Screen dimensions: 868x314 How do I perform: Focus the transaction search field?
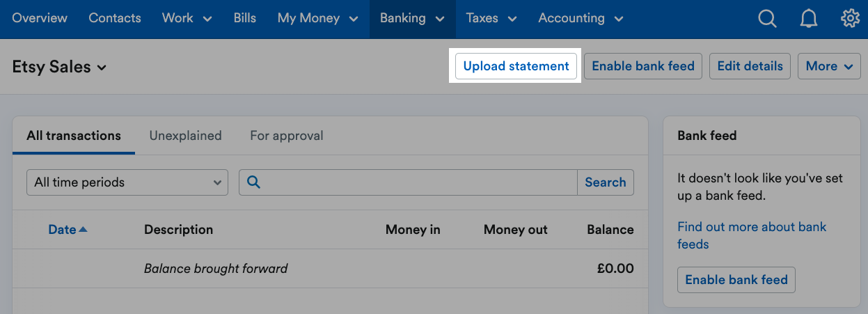coord(420,182)
